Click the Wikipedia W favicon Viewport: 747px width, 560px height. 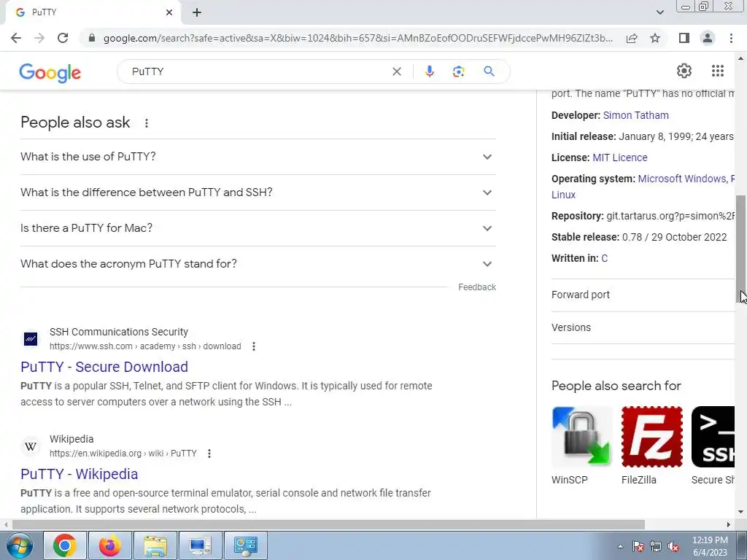[x=31, y=446]
